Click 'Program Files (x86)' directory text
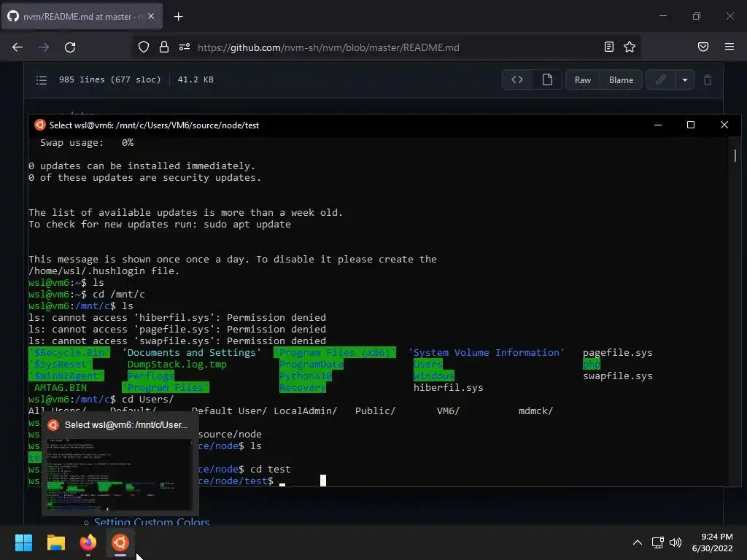 (334, 352)
